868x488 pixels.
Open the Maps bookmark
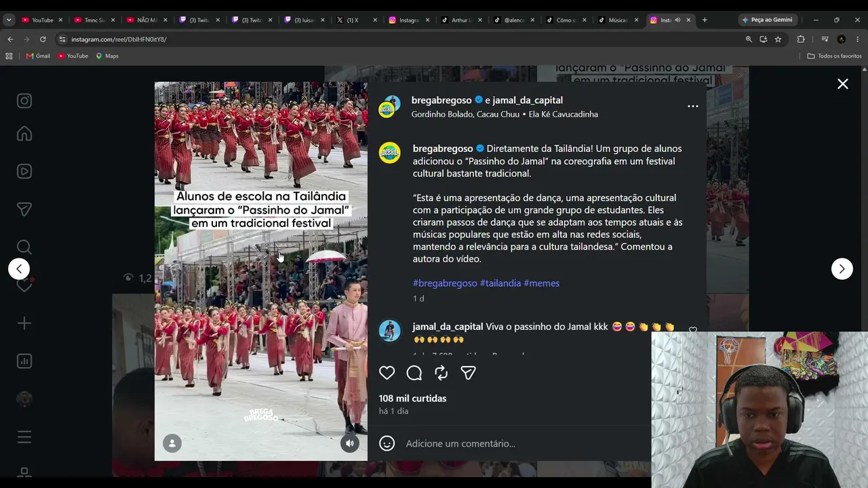tap(107, 56)
